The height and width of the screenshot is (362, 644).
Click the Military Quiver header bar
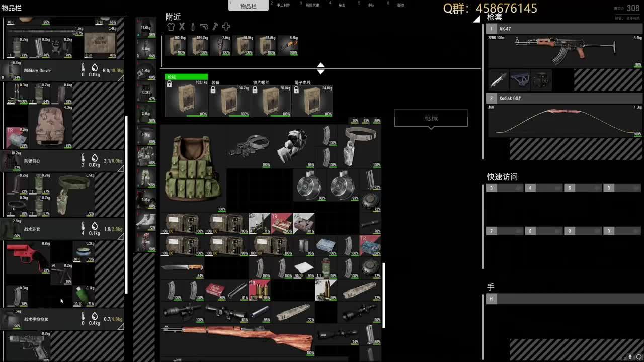tap(62, 71)
